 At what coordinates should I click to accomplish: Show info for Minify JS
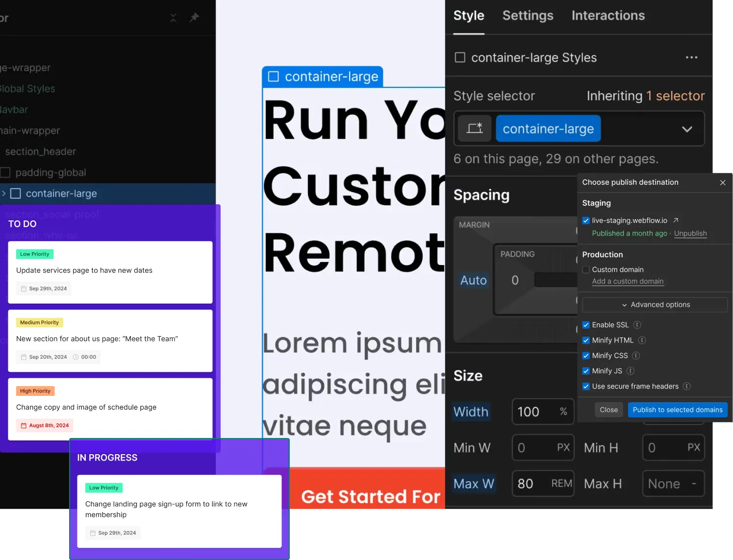(x=631, y=371)
